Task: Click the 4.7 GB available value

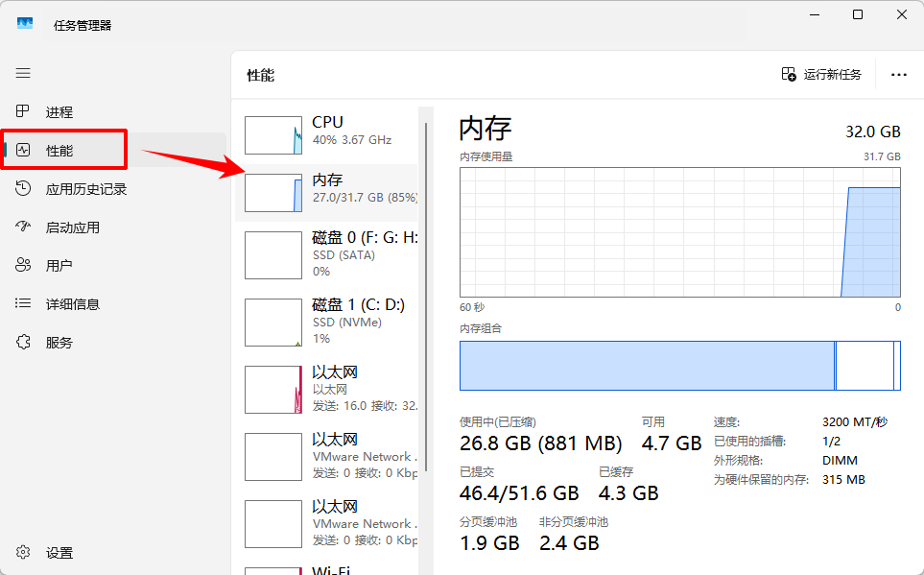Action: [672, 443]
